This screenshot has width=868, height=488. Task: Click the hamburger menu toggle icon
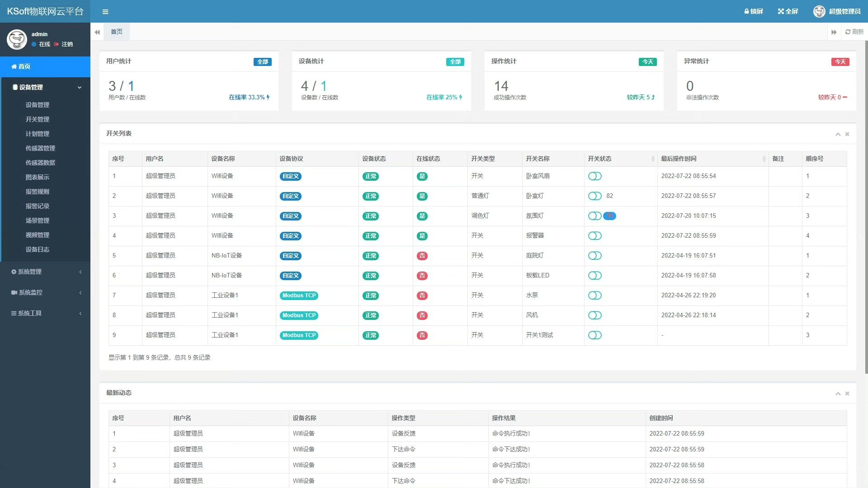105,12
